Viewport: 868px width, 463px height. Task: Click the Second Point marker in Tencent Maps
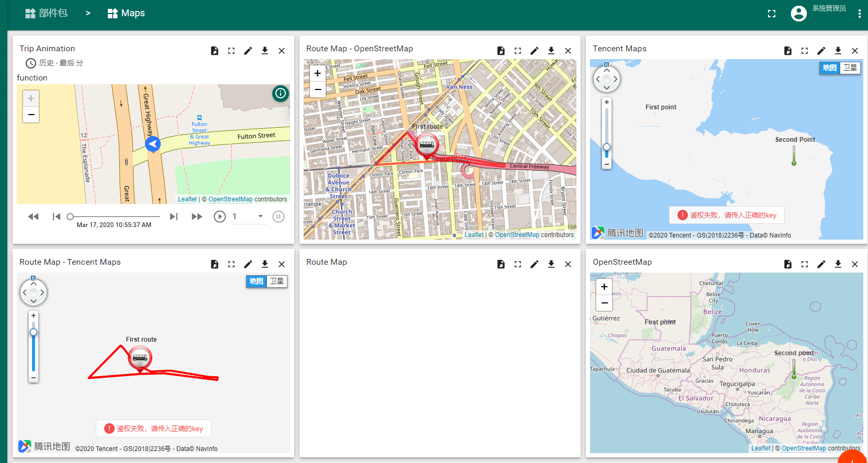pyautogui.click(x=794, y=155)
